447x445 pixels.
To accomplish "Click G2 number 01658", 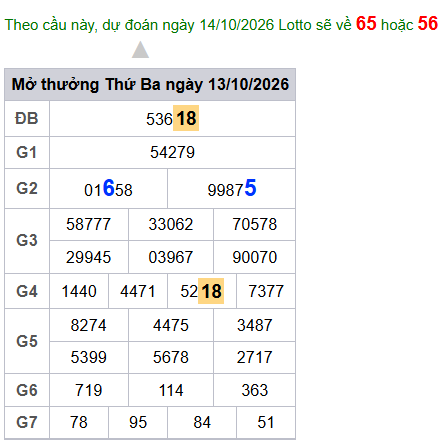I will tap(108, 189).
